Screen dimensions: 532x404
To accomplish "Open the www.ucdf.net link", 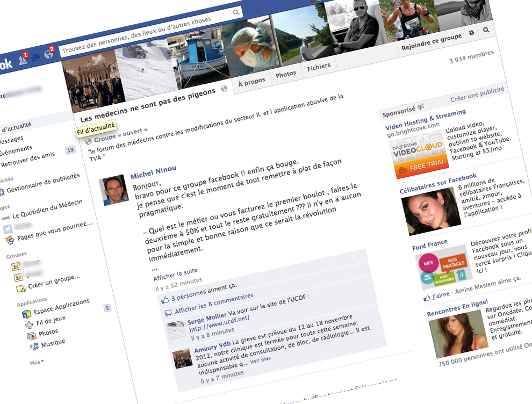I will pyautogui.click(x=219, y=324).
